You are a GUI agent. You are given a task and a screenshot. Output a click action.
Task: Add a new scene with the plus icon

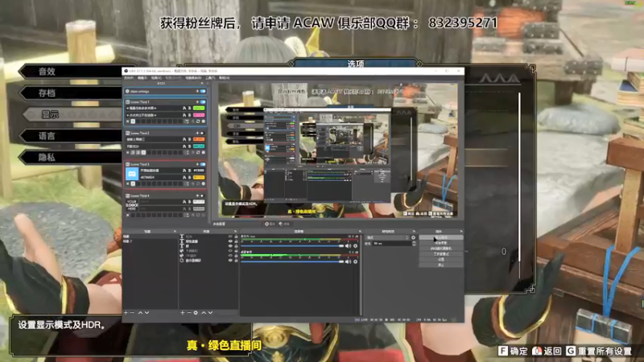pos(126,313)
